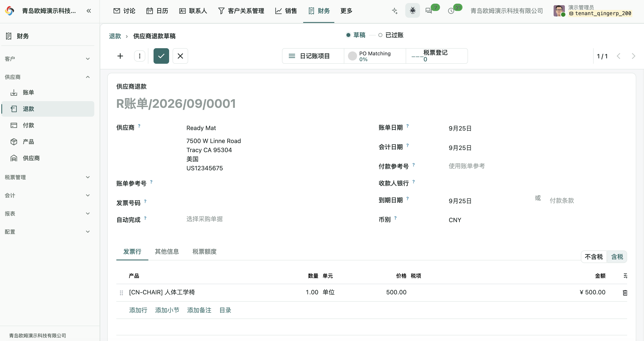The image size is (644, 341).
Task: Expand the 报表 sidebar section
Action: pos(48,214)
